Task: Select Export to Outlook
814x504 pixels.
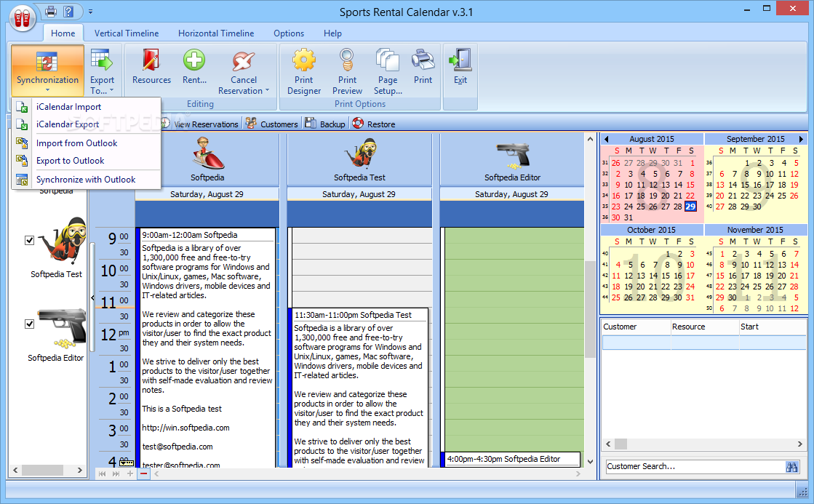Action: 86,161
